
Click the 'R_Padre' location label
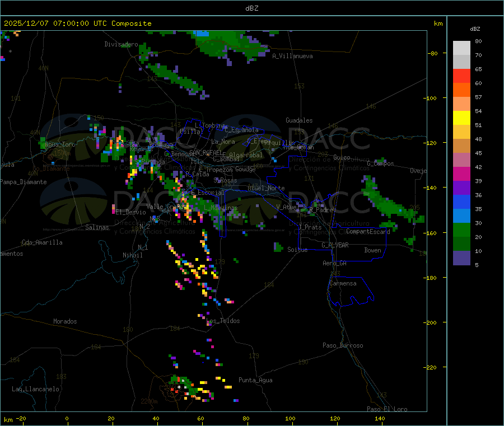point(321,210)
